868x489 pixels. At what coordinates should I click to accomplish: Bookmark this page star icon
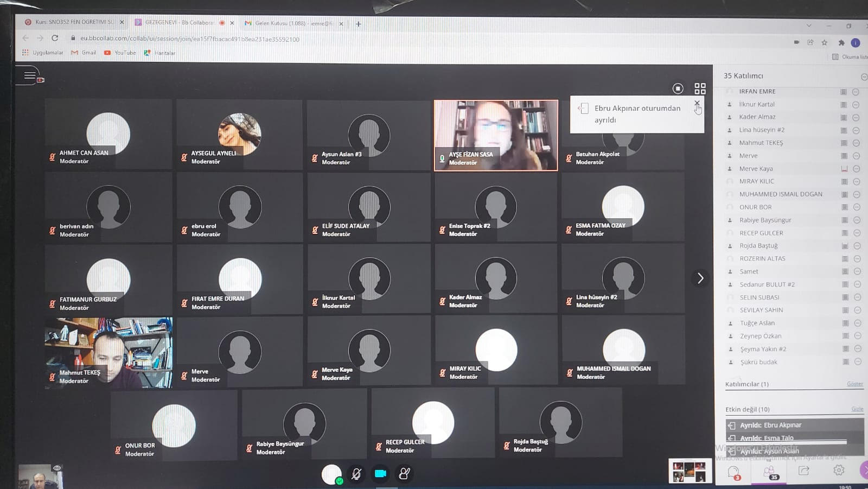825,42
